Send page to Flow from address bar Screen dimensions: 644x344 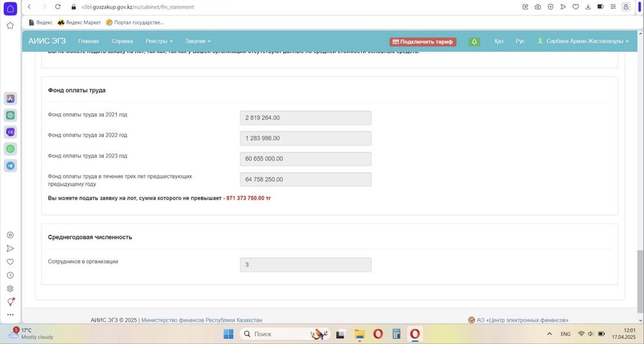pos(563,7)
